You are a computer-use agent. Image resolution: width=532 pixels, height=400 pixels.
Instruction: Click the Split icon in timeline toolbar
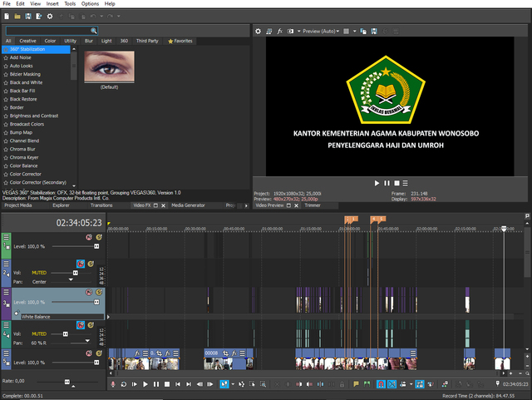pos(321,384)
